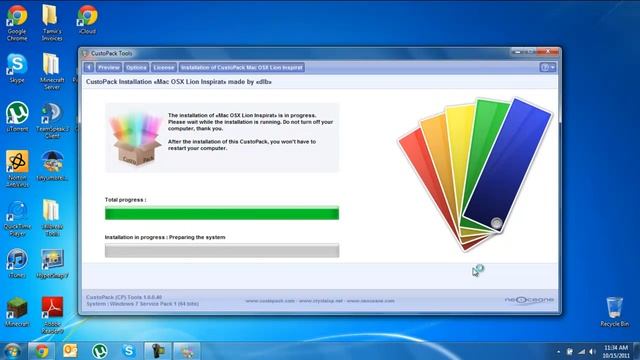Open the website links in the footer
The image size is (640, 360).
pos(320,301)
